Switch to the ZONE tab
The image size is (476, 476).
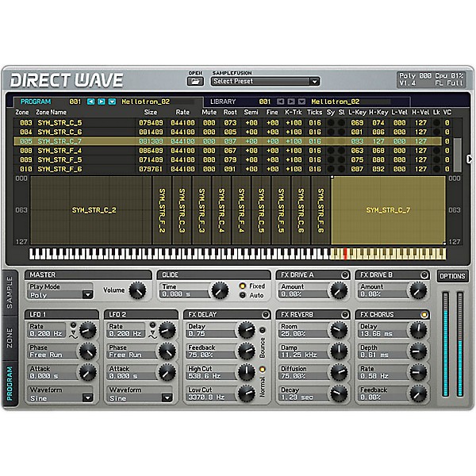click(10, 338)
